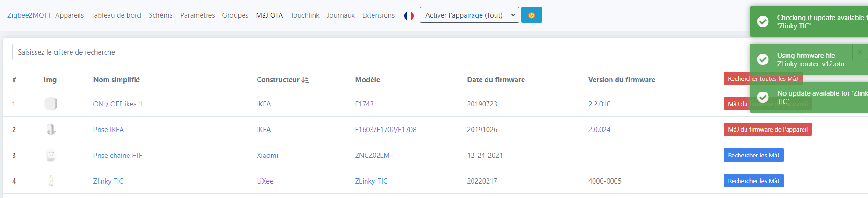Click the Zlinky TIC device image
The width and height of the screenshot is (868, 198).
pos(51,181)
